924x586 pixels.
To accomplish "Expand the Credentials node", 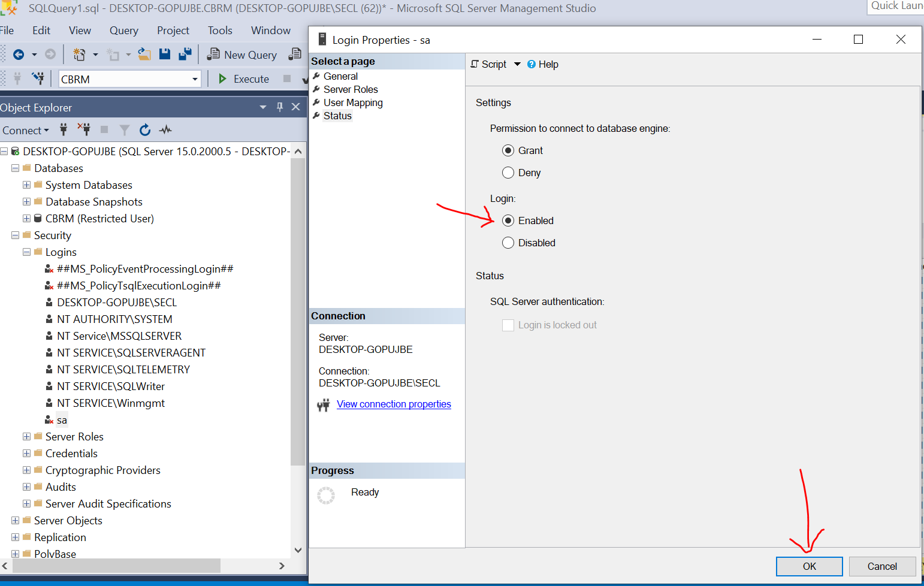I will click(26, 454).
